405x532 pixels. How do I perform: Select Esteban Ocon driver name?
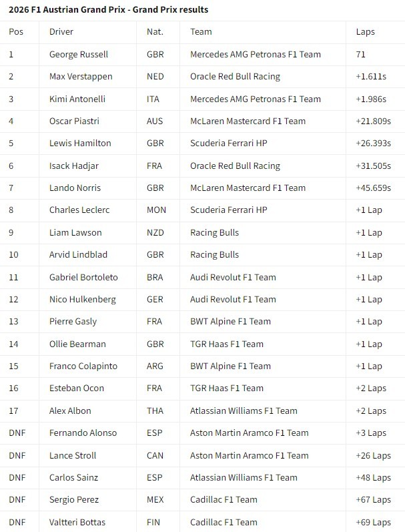coord(76,388)
